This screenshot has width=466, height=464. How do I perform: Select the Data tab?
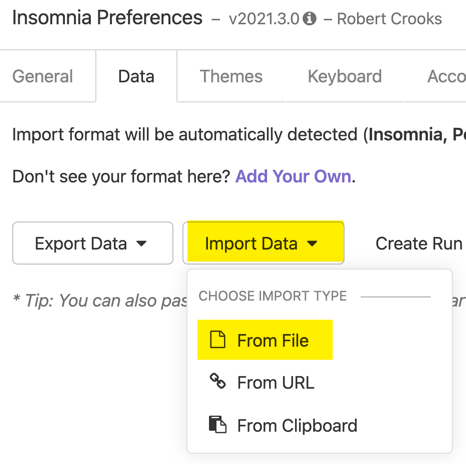pos(136,76)
